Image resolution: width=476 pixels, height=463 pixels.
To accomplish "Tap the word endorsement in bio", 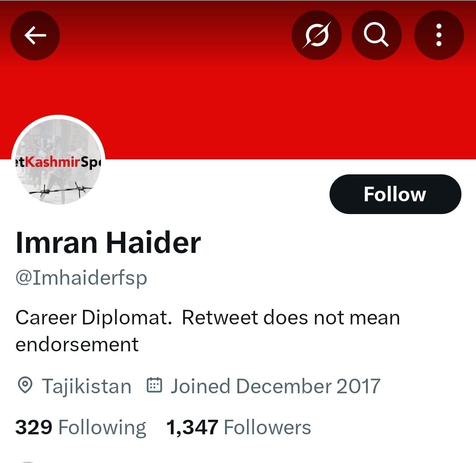I will click(77, 345).
